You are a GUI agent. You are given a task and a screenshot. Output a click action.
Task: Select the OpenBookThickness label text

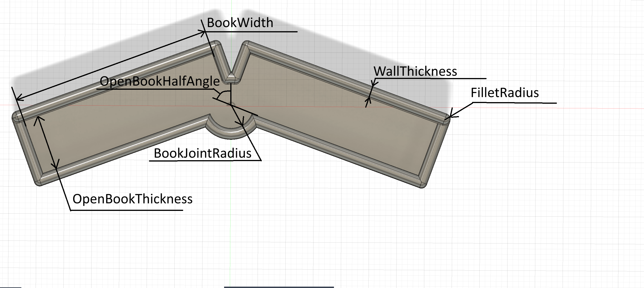tap(132, 199)
